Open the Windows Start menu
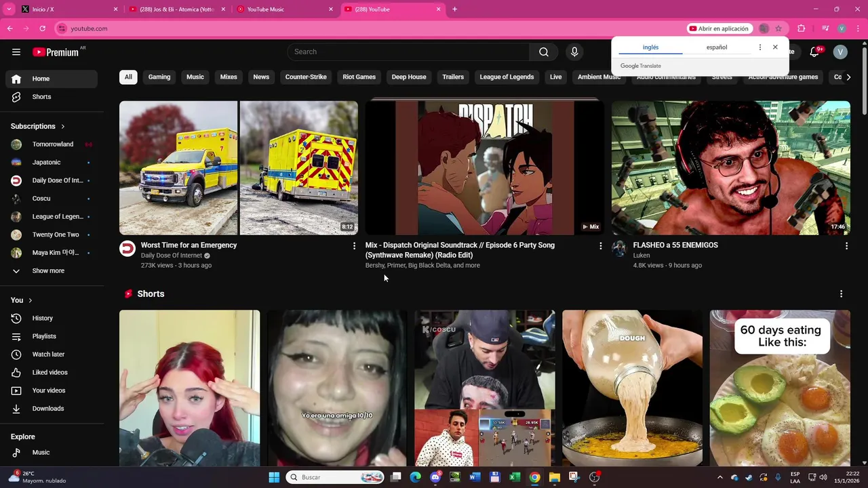This screenshot has height=488, width=868. 274,478
